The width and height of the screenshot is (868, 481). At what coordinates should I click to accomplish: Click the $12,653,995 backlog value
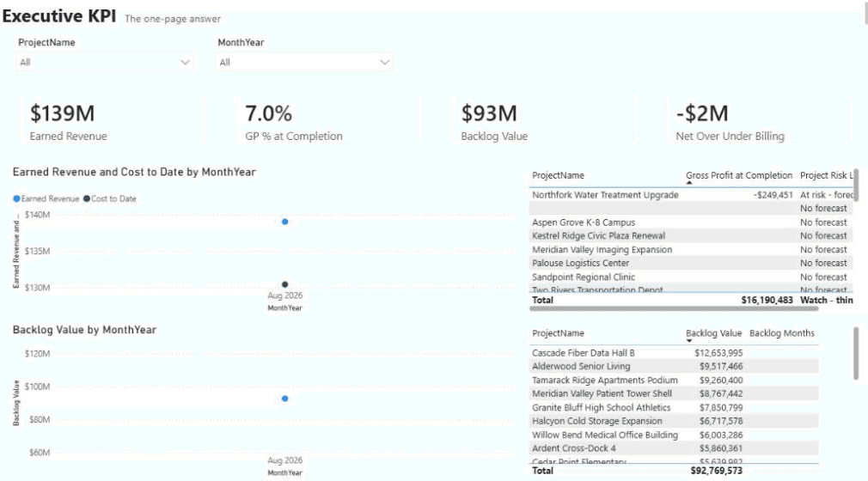pos(718,352)
